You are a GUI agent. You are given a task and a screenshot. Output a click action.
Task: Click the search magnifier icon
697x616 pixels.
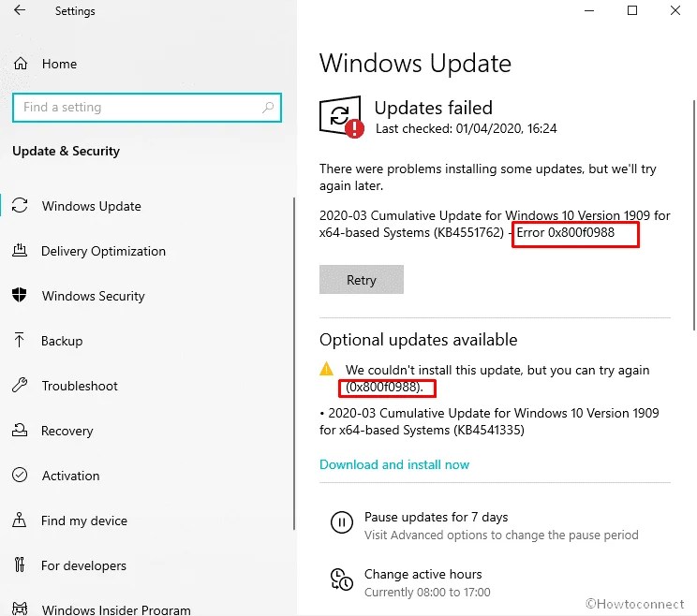pyautogui.click(x=268, y=107)
